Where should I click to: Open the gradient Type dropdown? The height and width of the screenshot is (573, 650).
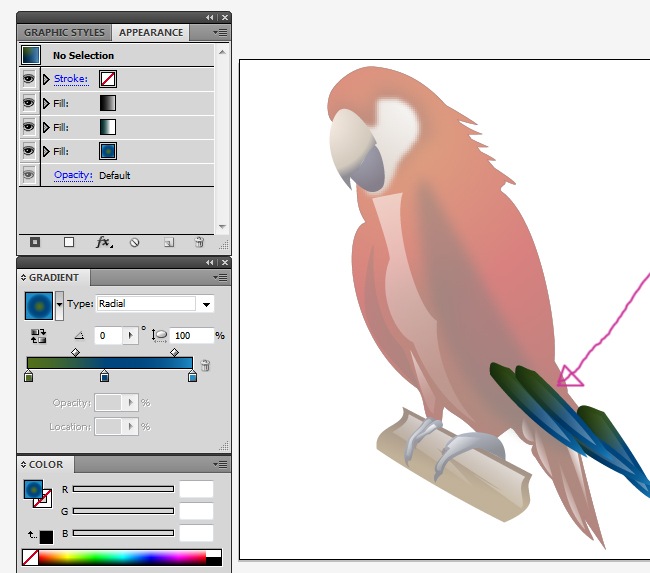[x=207, y=304]
